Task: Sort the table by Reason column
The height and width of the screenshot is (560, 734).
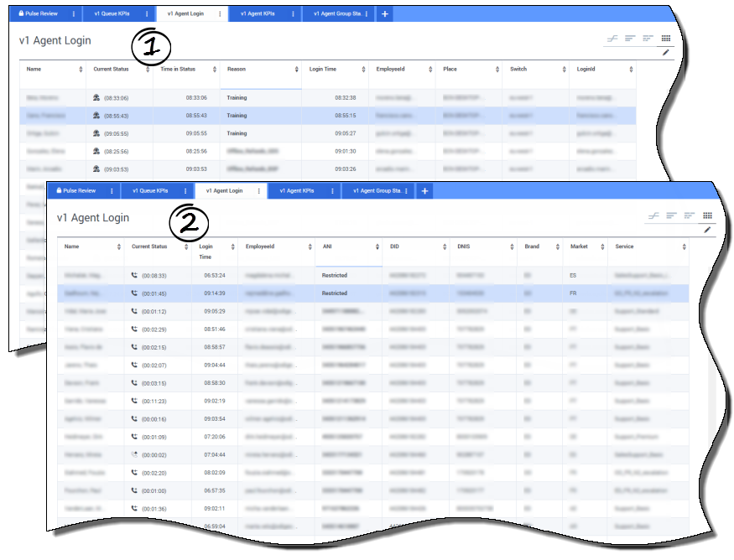Action: click(x=296, y=70)
